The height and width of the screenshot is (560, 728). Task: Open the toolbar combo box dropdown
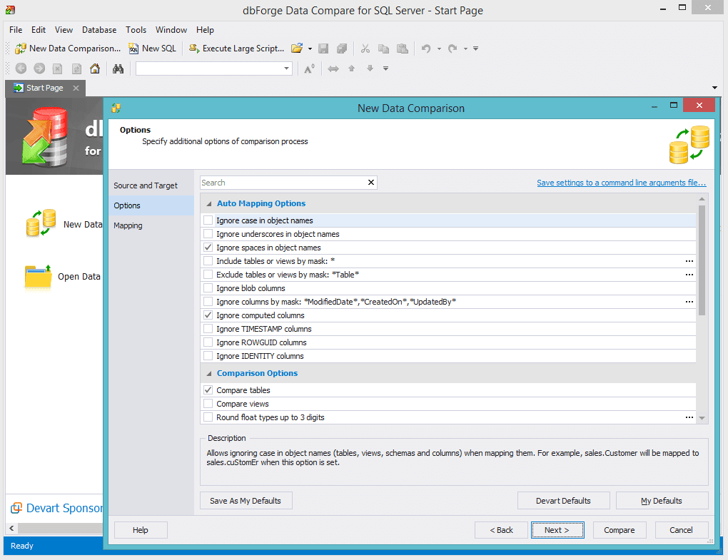tap(287, 68)
